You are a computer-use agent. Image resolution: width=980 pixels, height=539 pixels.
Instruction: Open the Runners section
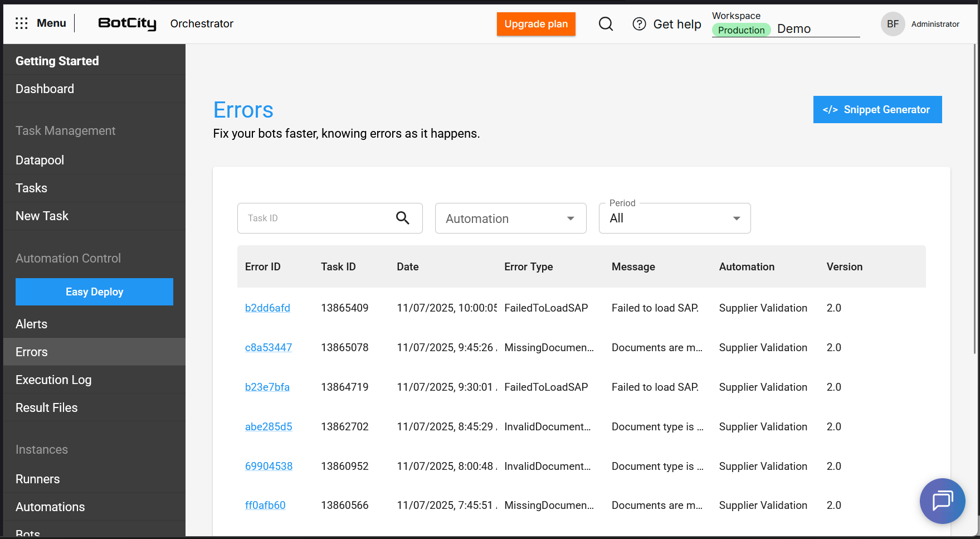tap(37, 479)
